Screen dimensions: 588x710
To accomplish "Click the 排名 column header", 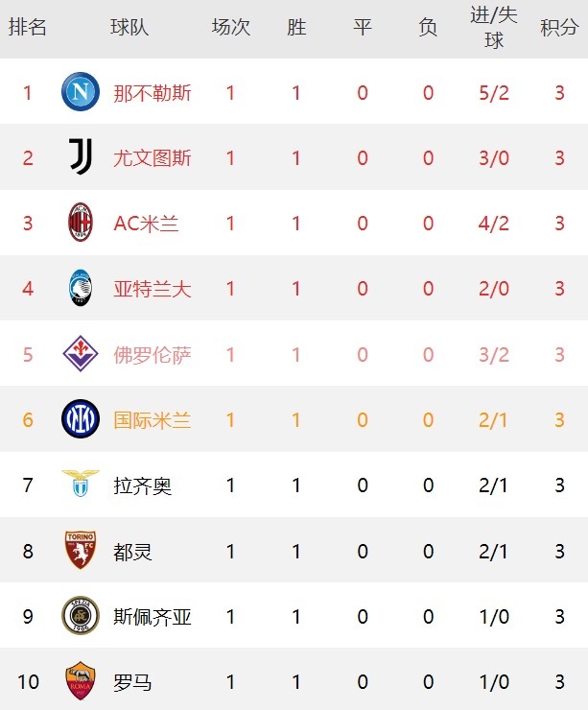I will click(x=28, y=28).
